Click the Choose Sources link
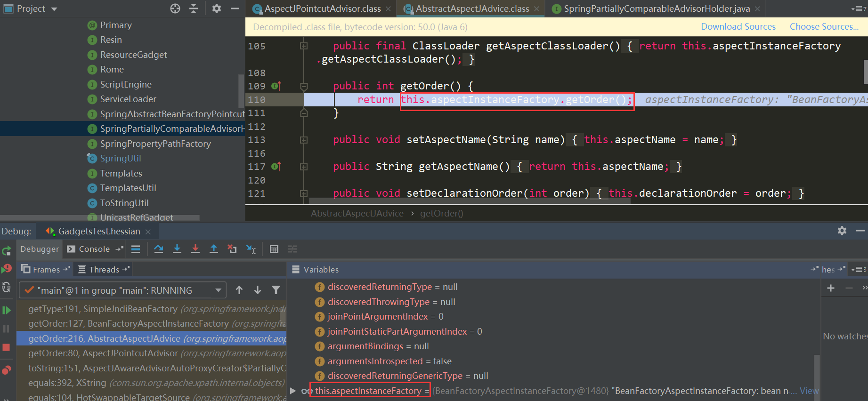The width and height of the screenshot is (868, 401). point(824,27)
